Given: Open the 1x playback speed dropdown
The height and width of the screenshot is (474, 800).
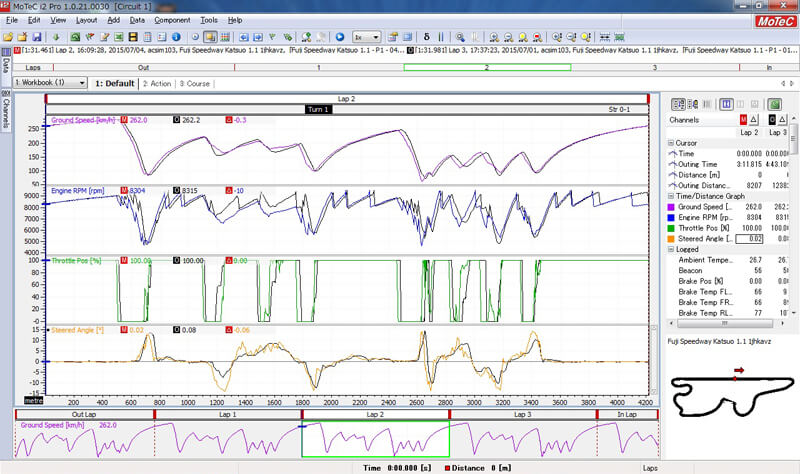Looking at the screenshot, I should (x=367, y=37).
